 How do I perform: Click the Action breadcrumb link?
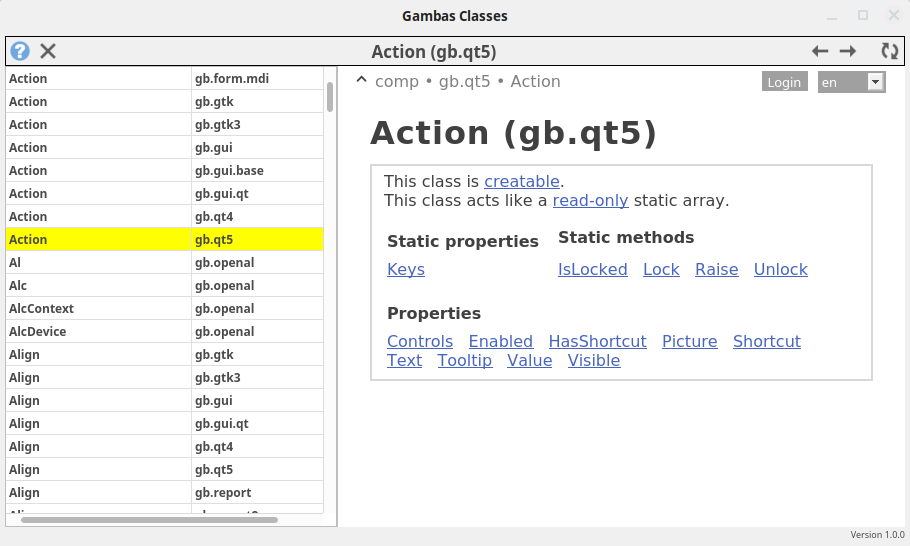(535, 82)
